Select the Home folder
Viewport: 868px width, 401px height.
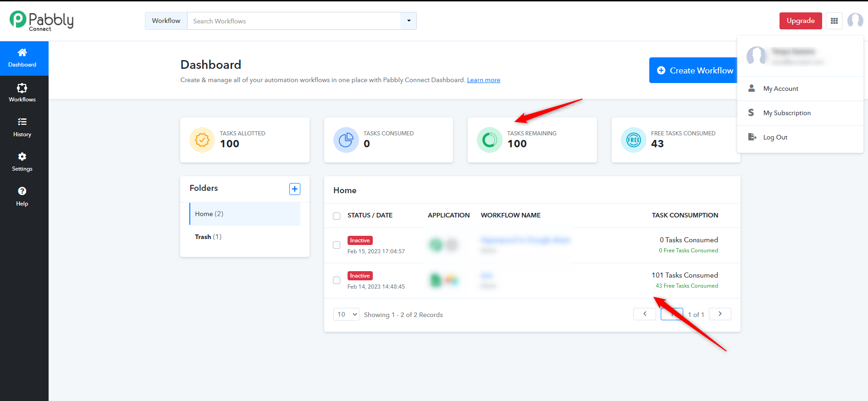[245, 214]
